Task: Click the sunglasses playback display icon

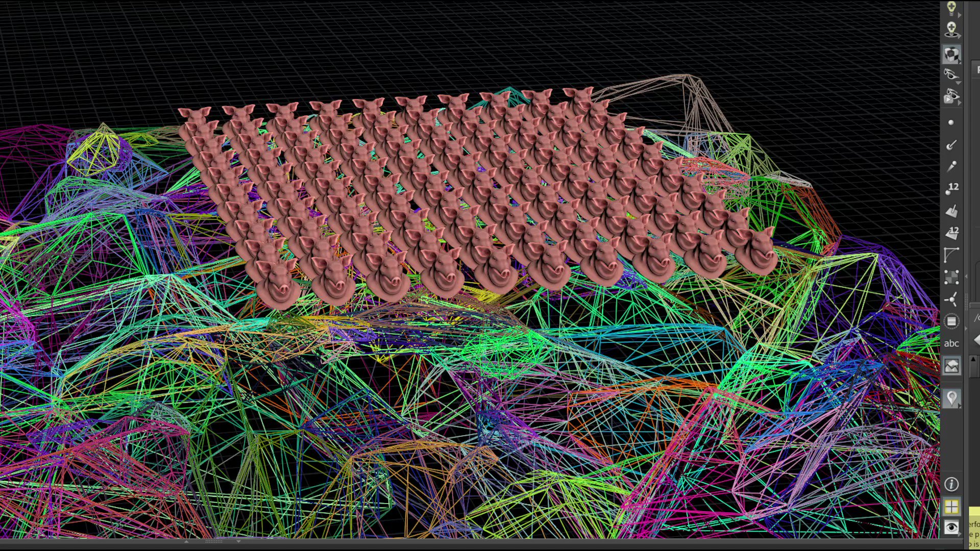Action: pyautogui.click(x=951, y=96)
